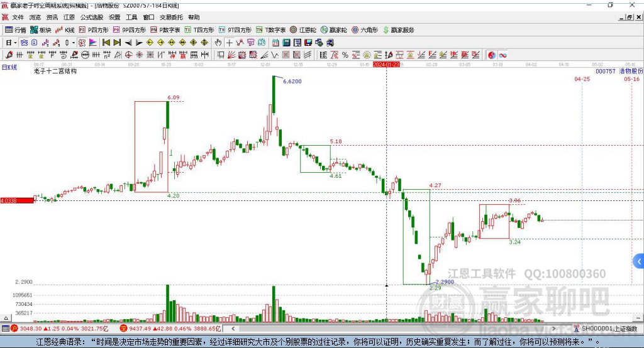Open the 江恩 menu
The image size is (644, 348).
(x=69, y=17)
